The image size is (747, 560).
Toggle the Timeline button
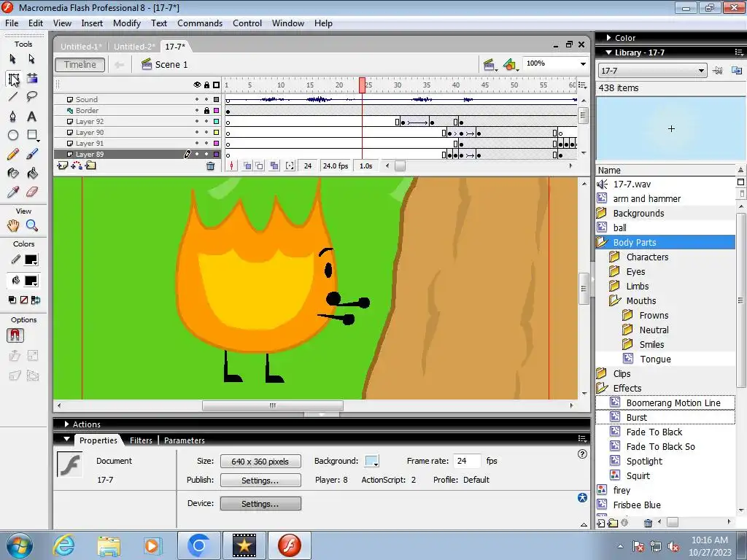tap(80, 65)
